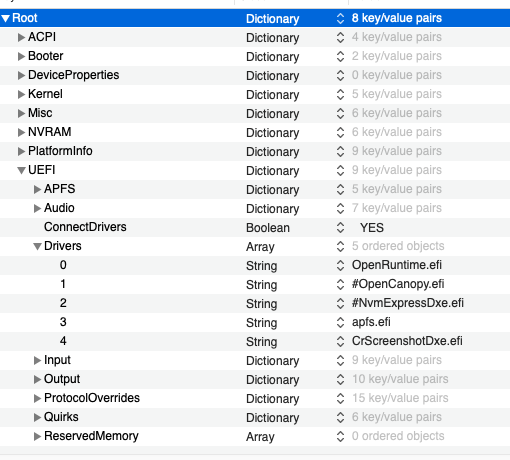Image resolution: width=510 pixels, height=460 pixels.
Task: Expand the Misc entry triangle
Action: pos(21,113)
